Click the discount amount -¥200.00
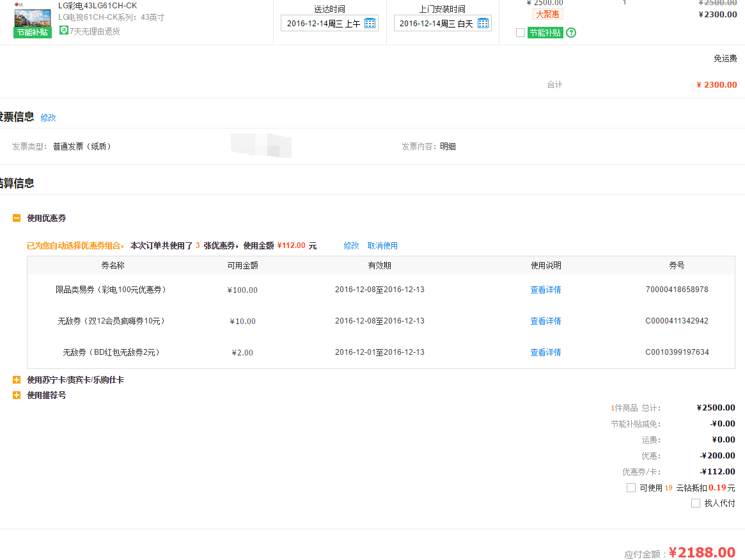The width and height of the screenshot is (745, 560). point(718,456)
